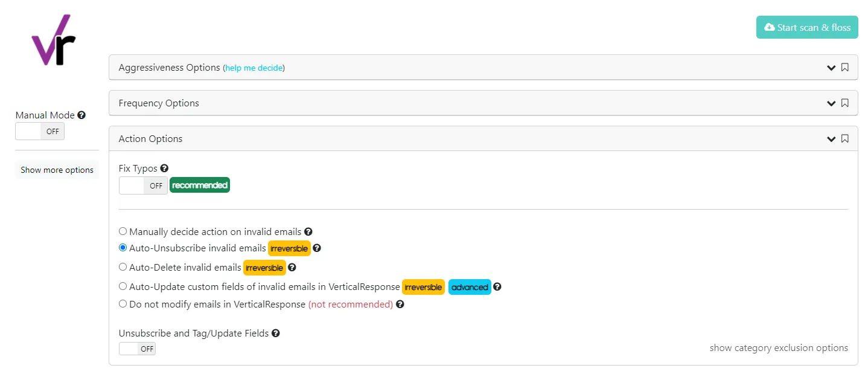Viewport: 868px width, 377px height.
Task: Choose Do not modify emails radio button
Action: click(x=123, y=304)
